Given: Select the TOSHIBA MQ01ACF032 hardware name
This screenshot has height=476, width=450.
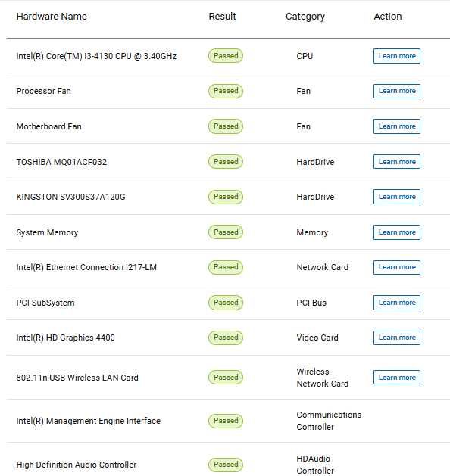Looking at the screenshot, I should 61,162.
